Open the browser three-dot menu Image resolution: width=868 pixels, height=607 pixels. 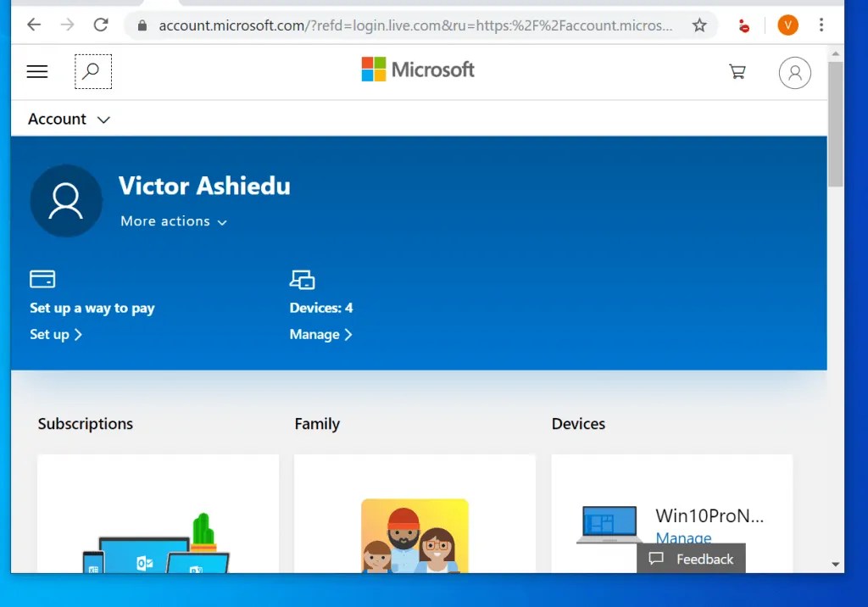pos(823,25)
